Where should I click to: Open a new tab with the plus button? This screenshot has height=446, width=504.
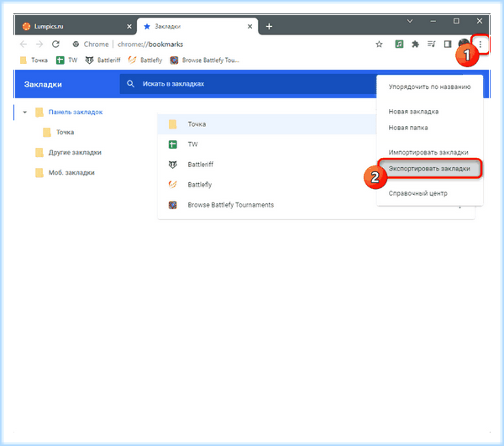[269, 26]
